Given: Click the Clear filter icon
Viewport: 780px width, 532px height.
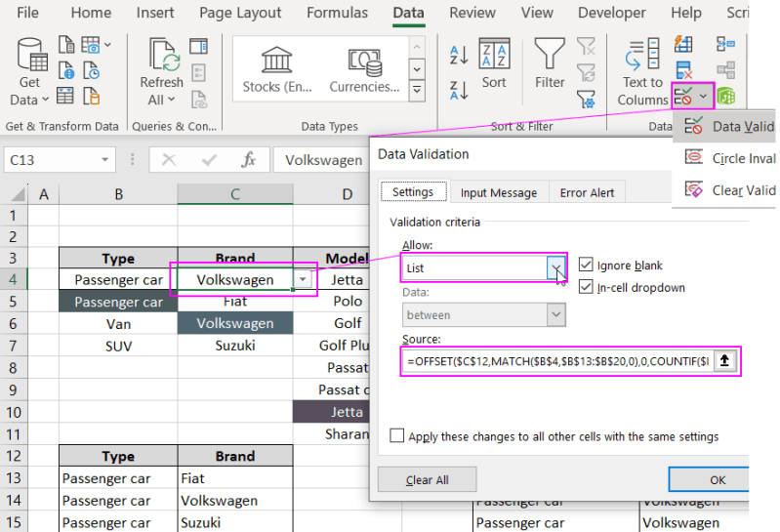Looking at the screenshot, I should (586, 47).
